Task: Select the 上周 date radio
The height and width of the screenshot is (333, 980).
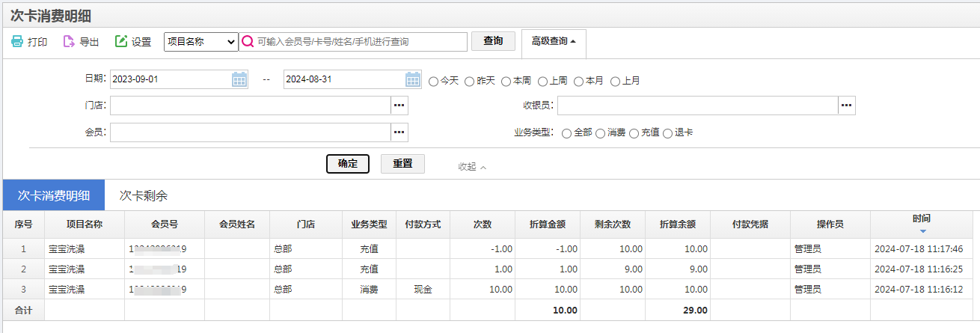Action: 543,81
